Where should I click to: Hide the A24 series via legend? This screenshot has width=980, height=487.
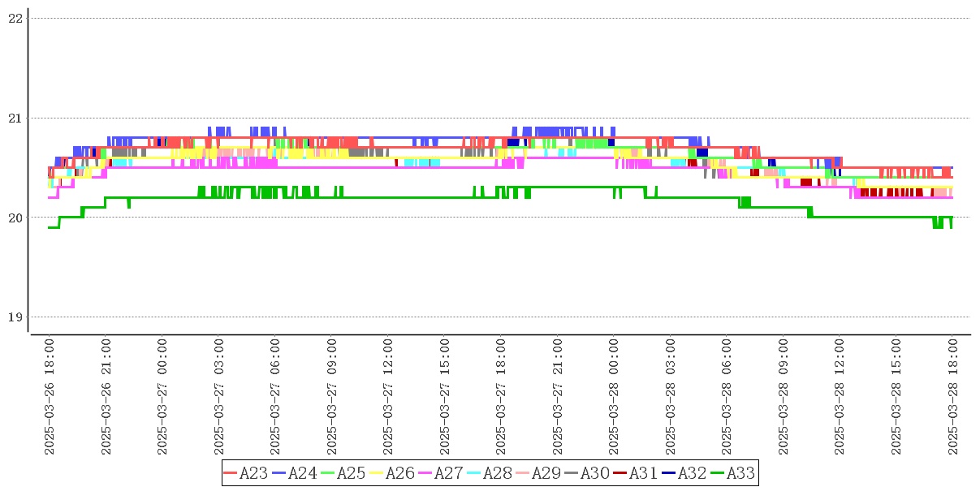tap(295, 473)
